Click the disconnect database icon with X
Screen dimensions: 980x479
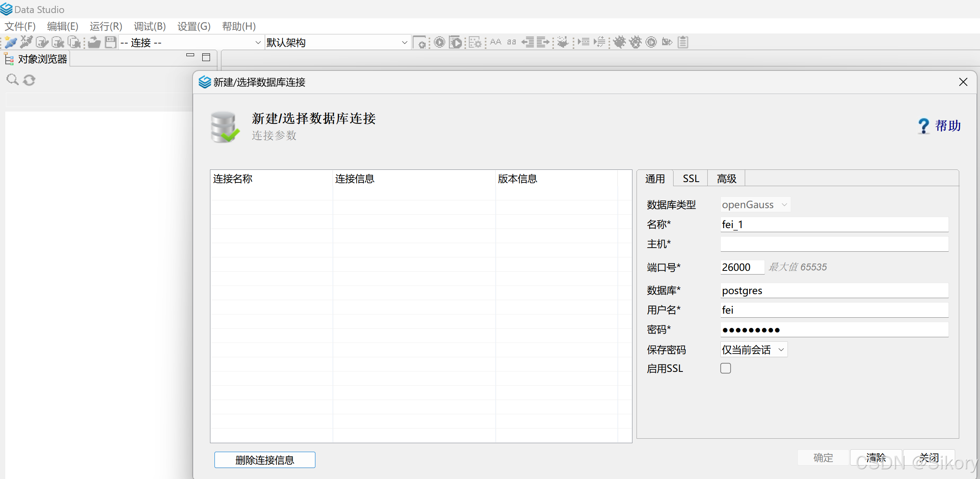coord(58,42)
